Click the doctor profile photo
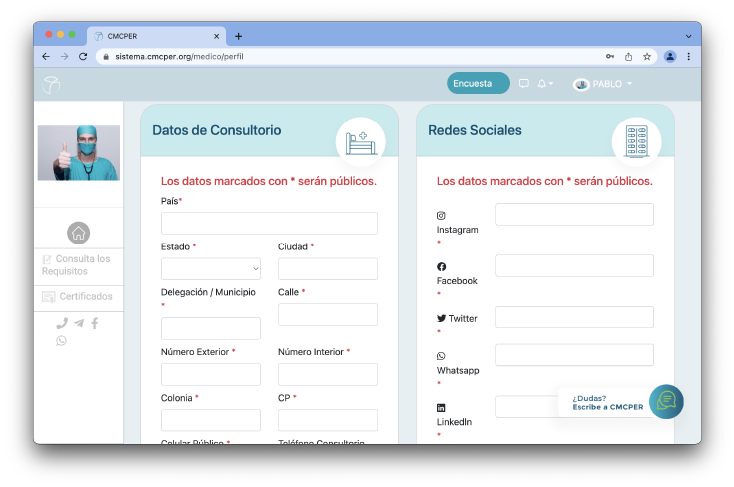 [x=78, y=153]
